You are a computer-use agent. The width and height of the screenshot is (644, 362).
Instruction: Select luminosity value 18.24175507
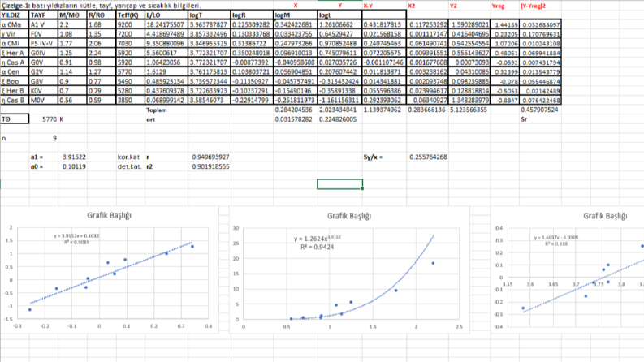[x=166, y=24]
